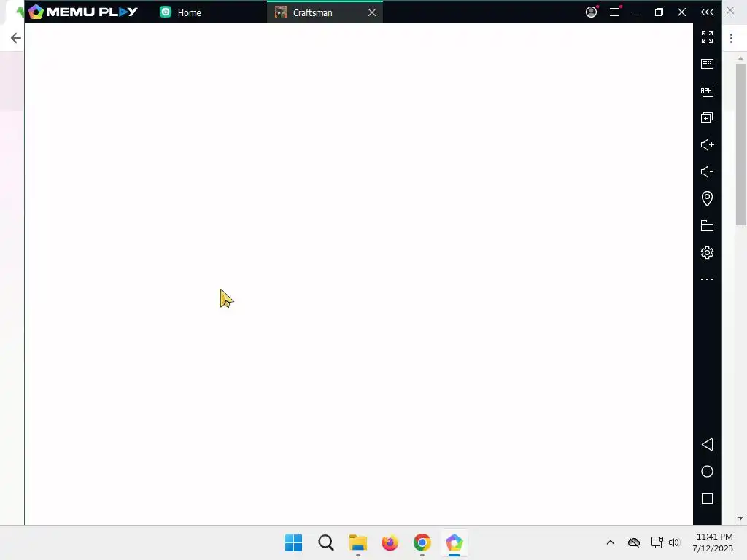Screen dimensions: 747x560
Task: Open the shared folder icon
Action: click(707, 226)
